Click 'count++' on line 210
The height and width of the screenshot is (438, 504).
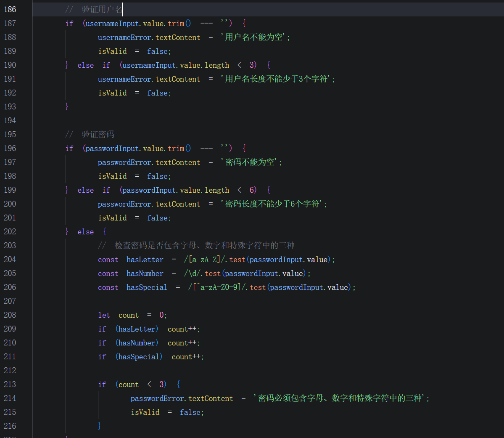[x=182, y=343]
